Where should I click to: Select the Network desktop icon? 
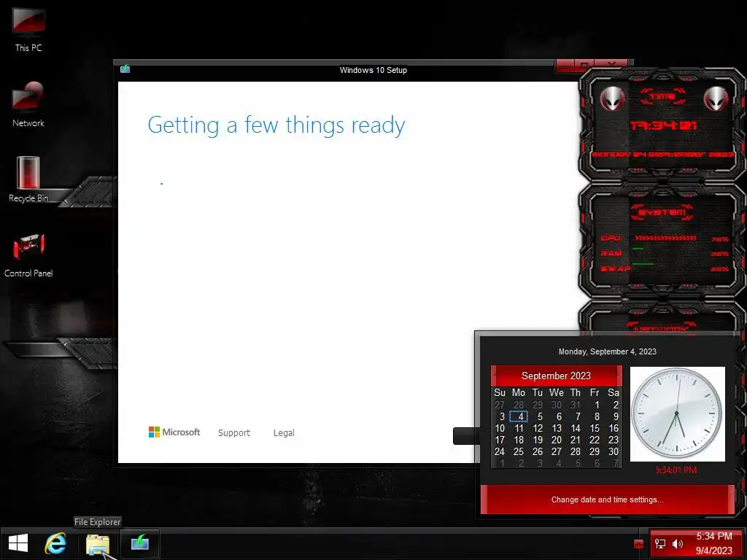click(28, 104)
